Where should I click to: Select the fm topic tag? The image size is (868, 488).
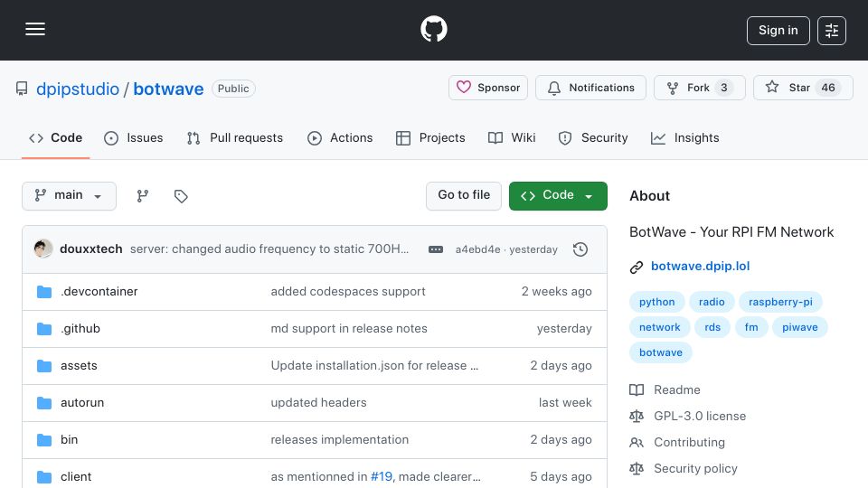(751, 327)
